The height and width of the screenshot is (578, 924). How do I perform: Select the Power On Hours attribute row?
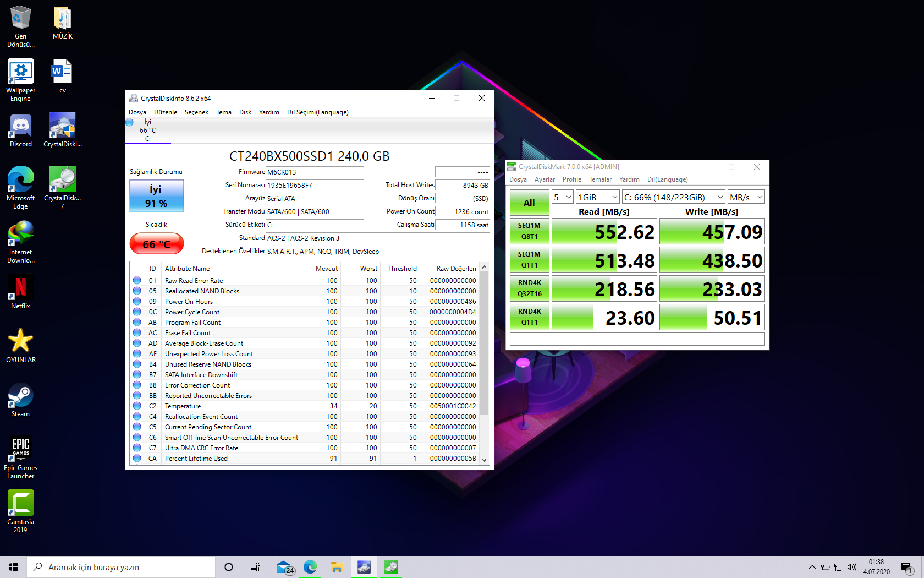pyautogui.click(x=305, y=302)
